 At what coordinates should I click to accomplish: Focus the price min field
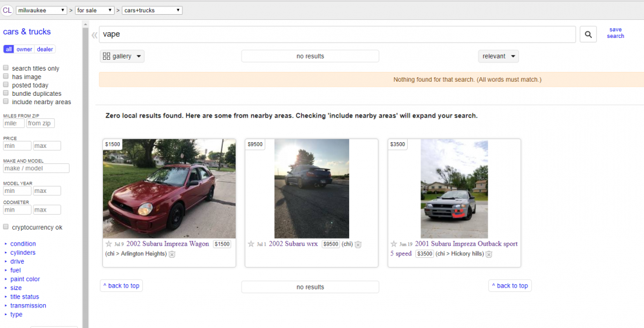coord(17,145)
